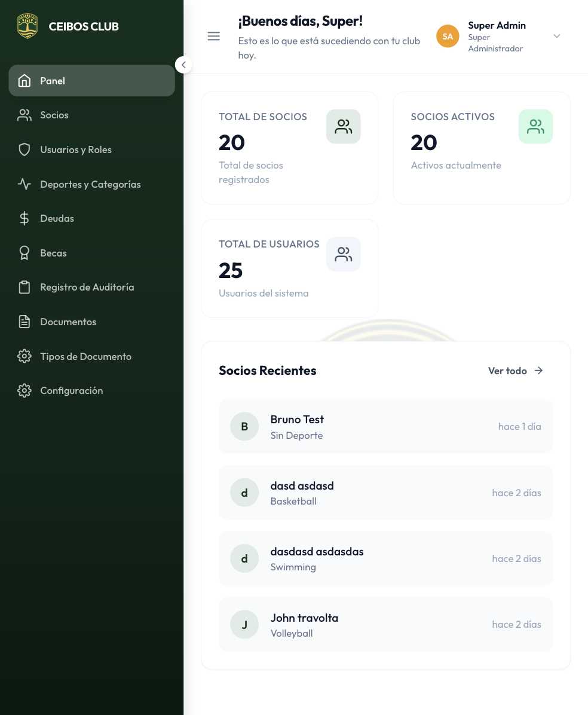Click the Deportes y Categorías activity icon
The height and width of the screenshot is (715, 588).
pos(24,184)
